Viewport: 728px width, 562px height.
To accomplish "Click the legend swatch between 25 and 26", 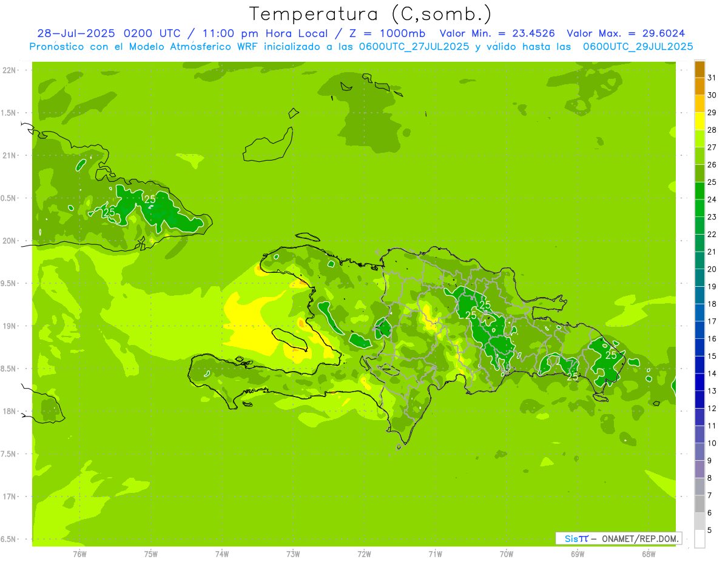I will click(x=699, y=173).
